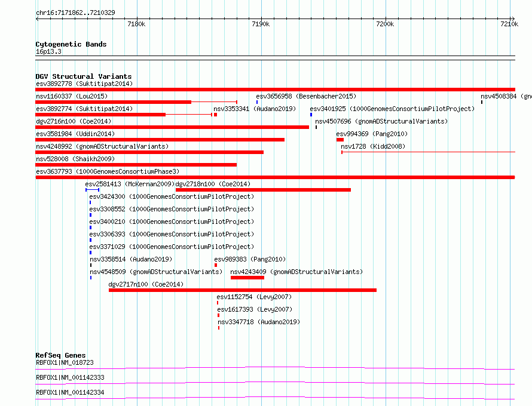Click the esv3892778 (Suktitipat2014) variant label

(84, 84)
